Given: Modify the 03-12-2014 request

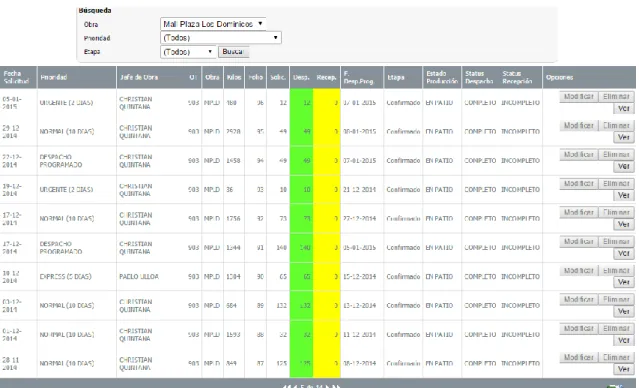Looking at the screenshot, I should tap(578, 299).
